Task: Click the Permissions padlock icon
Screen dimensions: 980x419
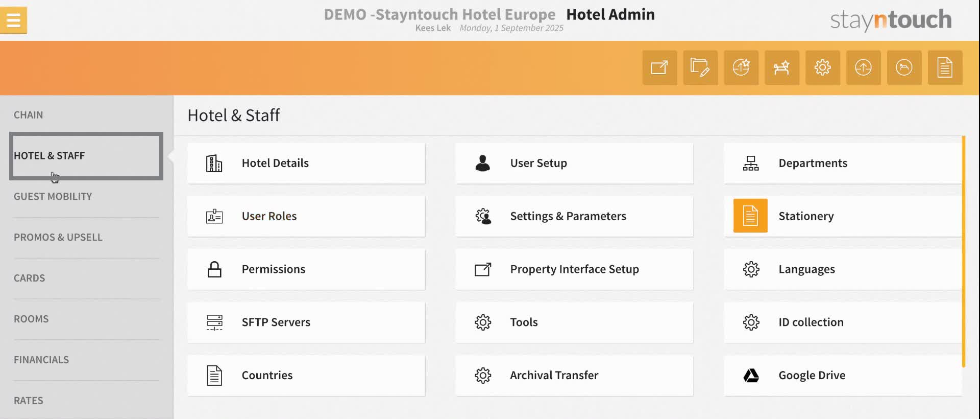Action: click(214, 269)
